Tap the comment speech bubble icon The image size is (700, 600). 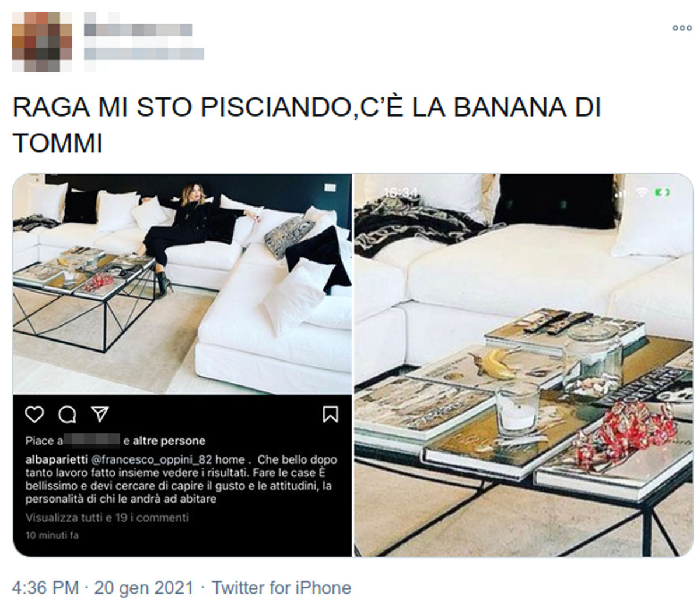tap(67, 414)
